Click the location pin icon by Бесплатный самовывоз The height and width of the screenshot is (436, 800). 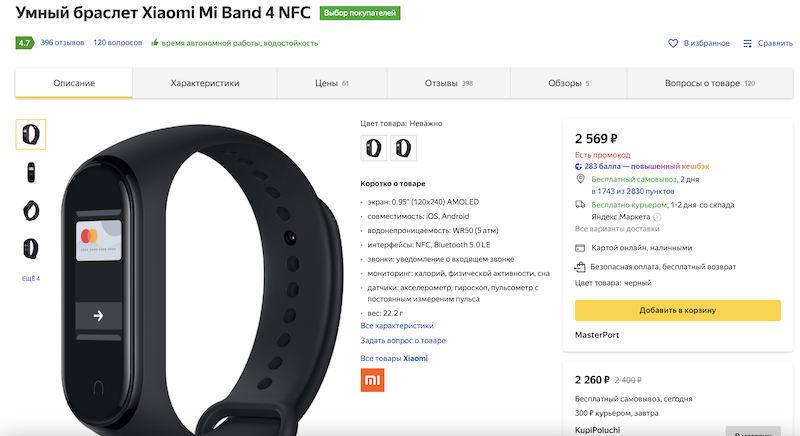coord(581,178)
